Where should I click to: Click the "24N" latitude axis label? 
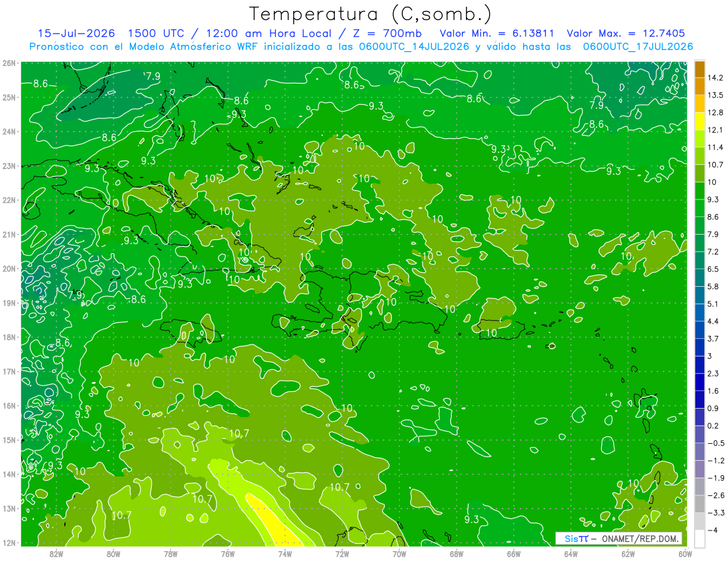[9, 132]
